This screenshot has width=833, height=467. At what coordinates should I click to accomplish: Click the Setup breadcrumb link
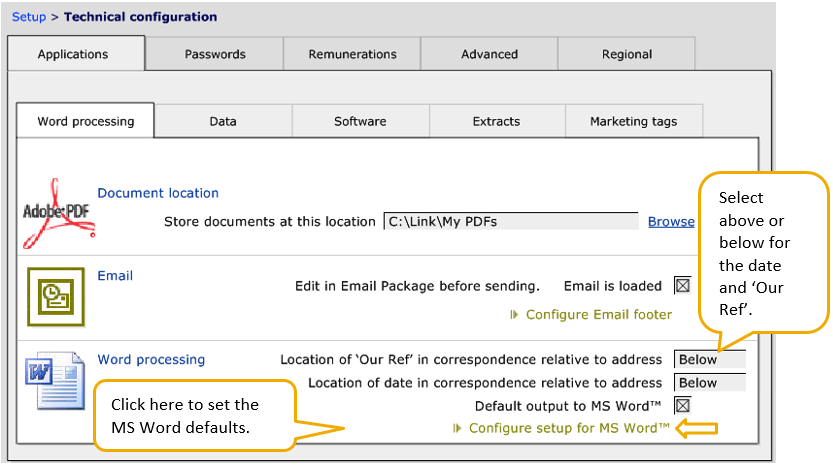pos(29,17)
